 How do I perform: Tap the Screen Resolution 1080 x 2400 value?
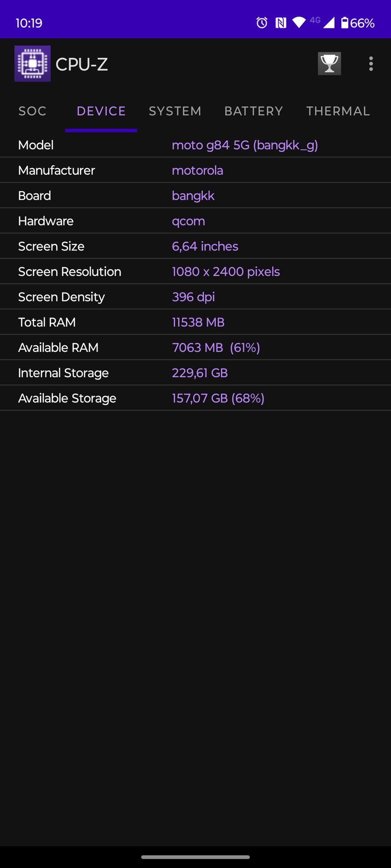pyautogui.click(x=226, y=272)
